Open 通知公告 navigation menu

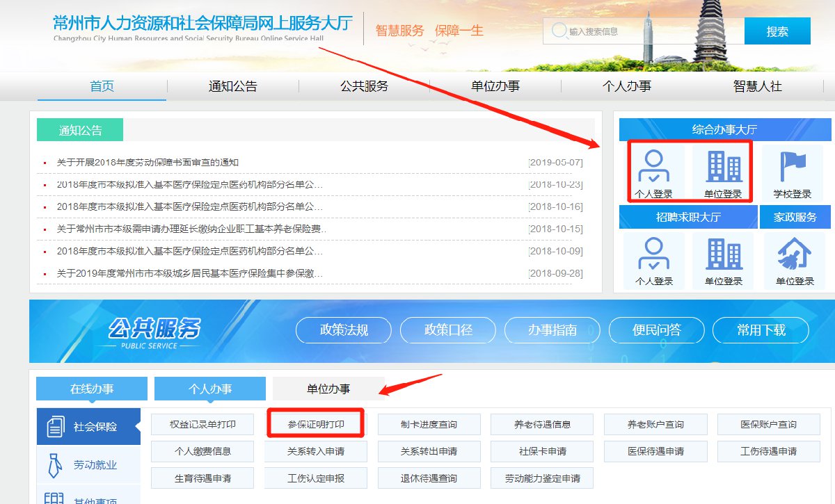click(x=233, y=86)
